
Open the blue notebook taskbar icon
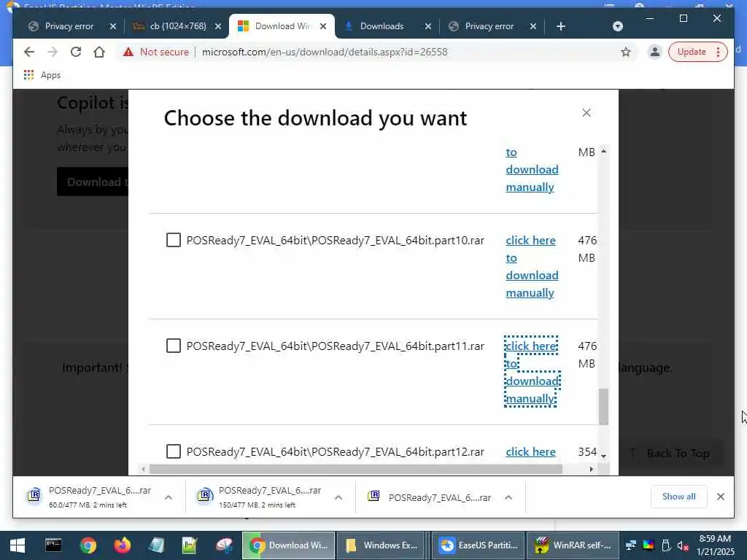(x=156, y=545)
